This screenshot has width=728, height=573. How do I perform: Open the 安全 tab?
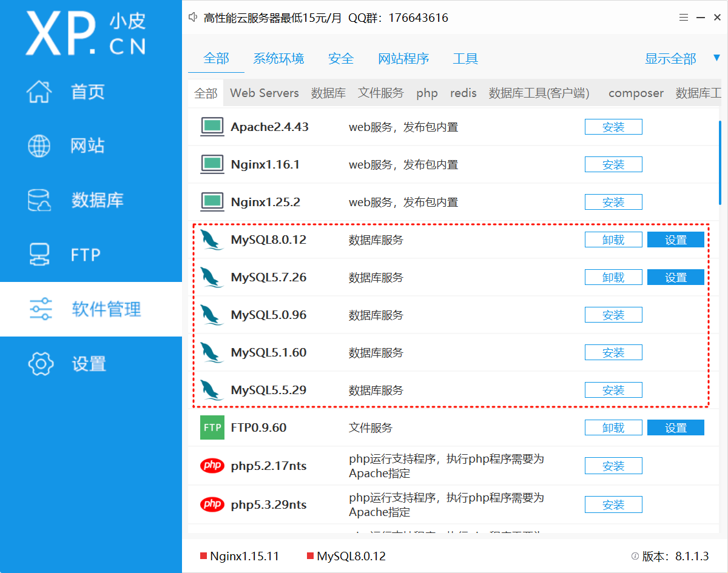pos(341,58)
